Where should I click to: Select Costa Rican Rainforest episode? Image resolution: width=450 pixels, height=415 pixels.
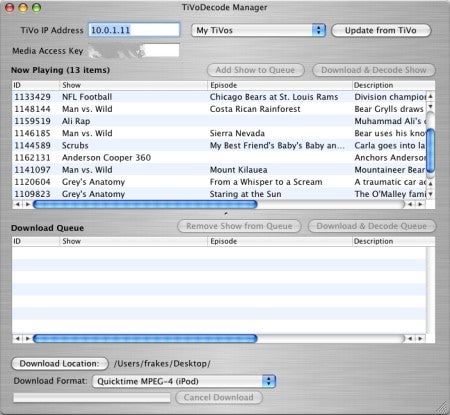point(255,109)
